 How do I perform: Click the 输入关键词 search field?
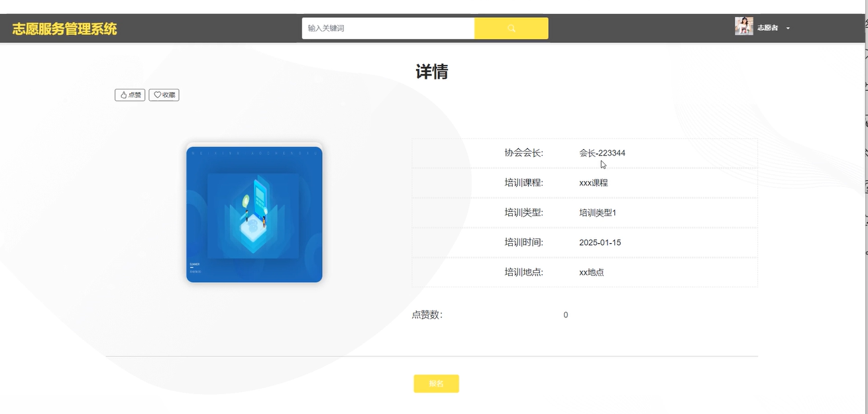coord(388,28)
